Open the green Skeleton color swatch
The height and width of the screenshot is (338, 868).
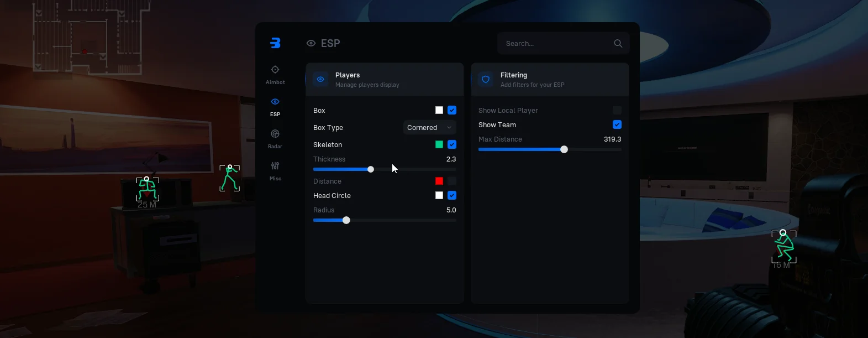(439, 145)
